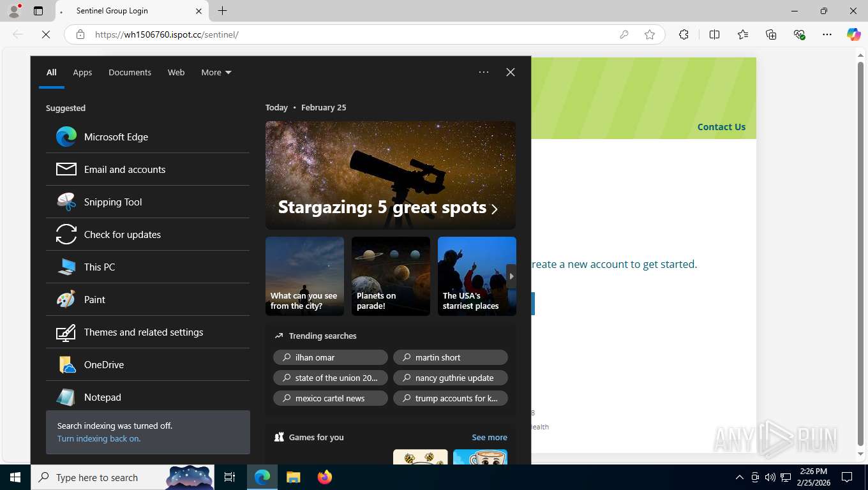Add this page to favorites star
Image resolution: width=868 pixels, height=490 pixels.
pyautogui.click(x=650, y=34)
